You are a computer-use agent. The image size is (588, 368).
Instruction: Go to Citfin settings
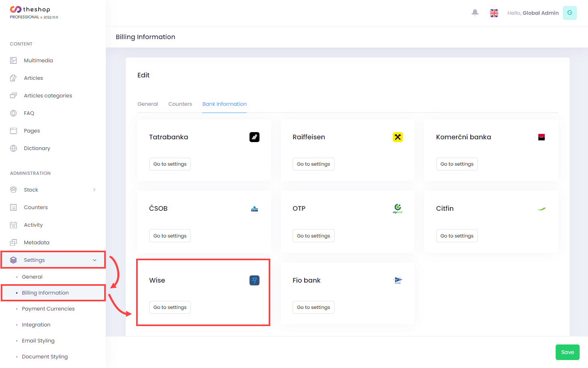(x=457, y=236)
